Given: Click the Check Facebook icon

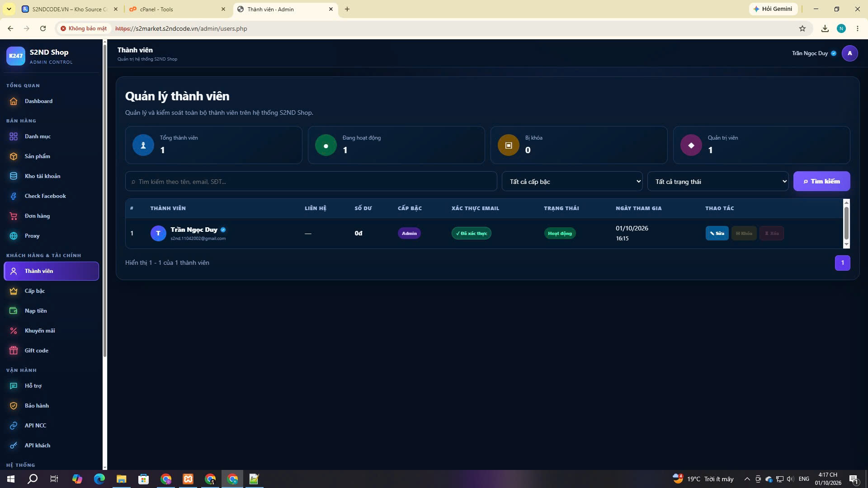Looking at the screenshot, I should tap(14, 196).
